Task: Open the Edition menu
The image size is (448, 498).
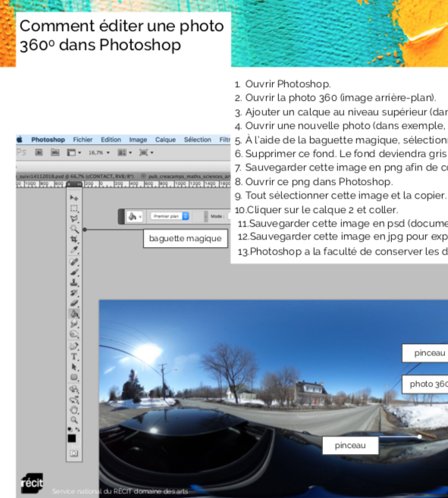Action: point(111,139)
